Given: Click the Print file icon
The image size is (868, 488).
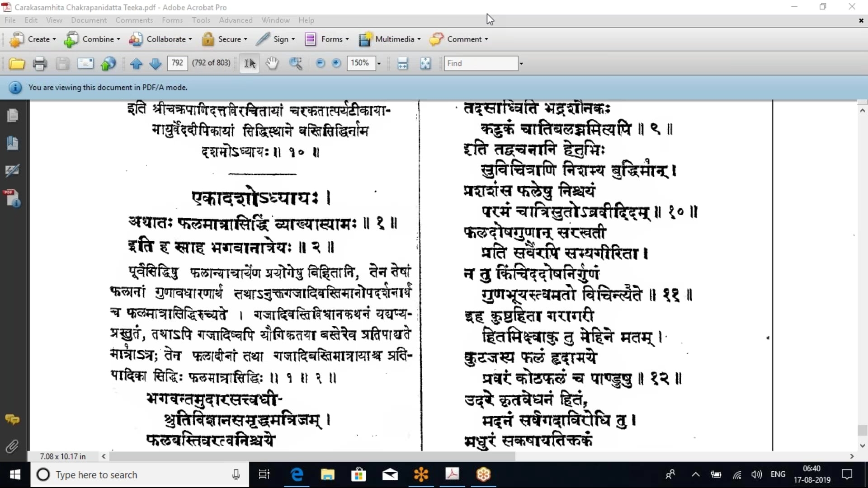Looking at the screenshot, I should [x=40, y=64].
